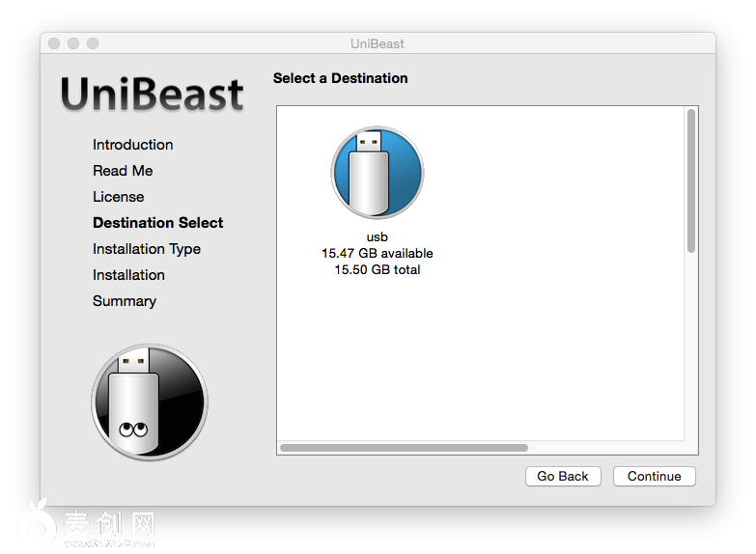Close the UniBeast window
Screen dimensions: 756x554
tap(54, 43)
